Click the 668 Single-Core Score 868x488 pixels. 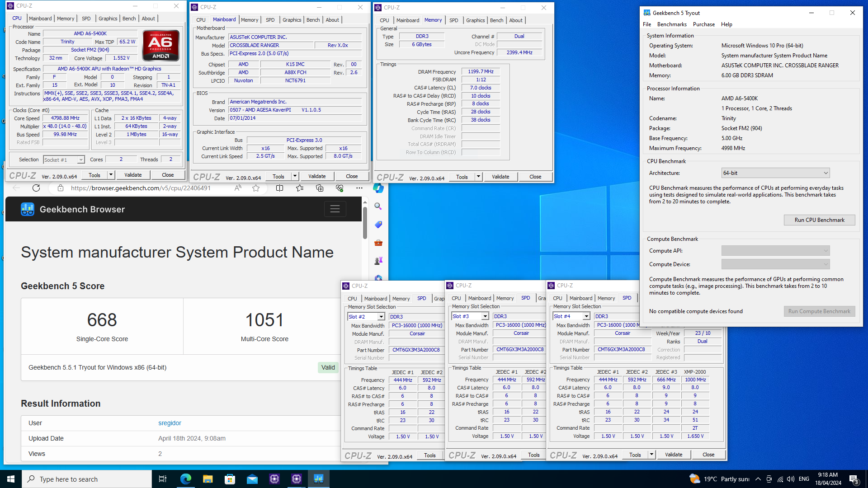tap(102, 320)
